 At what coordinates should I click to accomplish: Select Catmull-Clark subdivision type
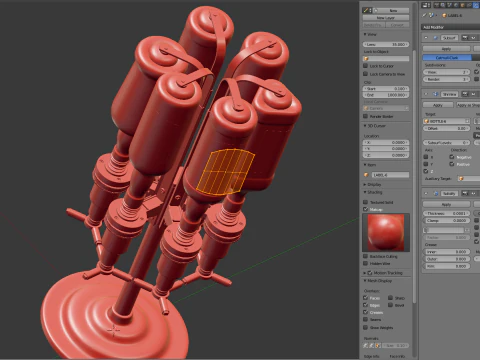(x=447, y=58)
